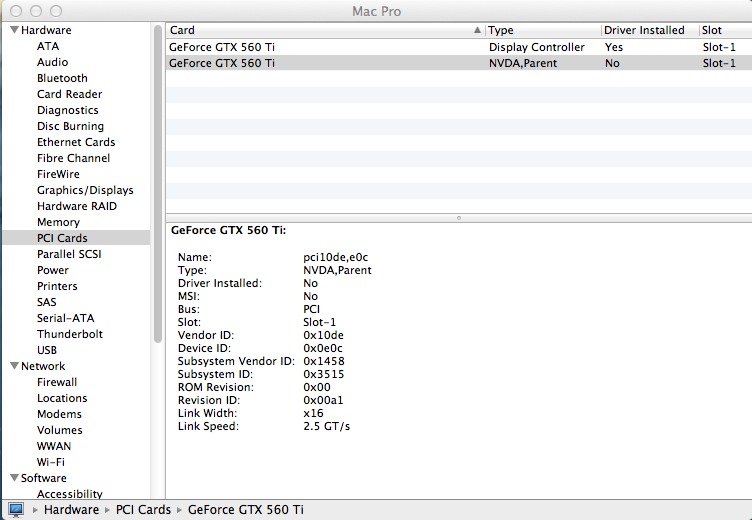Open Accessibility under Software
The height and width of the screenshot is (520, 752).
pos(70,494)
